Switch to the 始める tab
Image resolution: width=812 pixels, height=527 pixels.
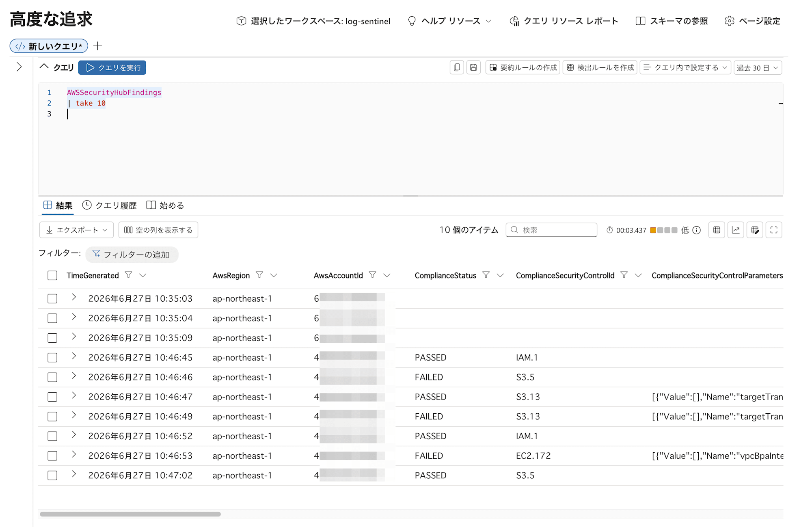tap(165, 205)
